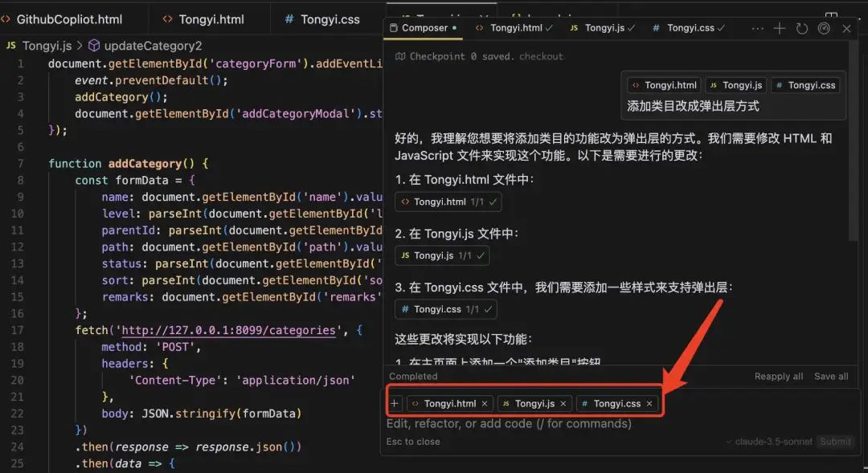The height and width of the screenshot is (473, 868).
Task: Click 'body: JSON.stringify(formData)' line
Action: [202, 414]
